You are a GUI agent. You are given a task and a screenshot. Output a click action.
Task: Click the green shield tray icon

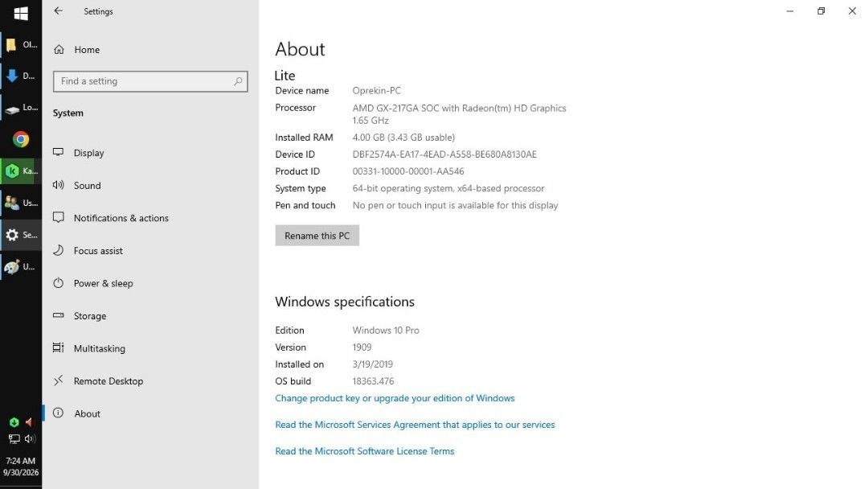14,422
